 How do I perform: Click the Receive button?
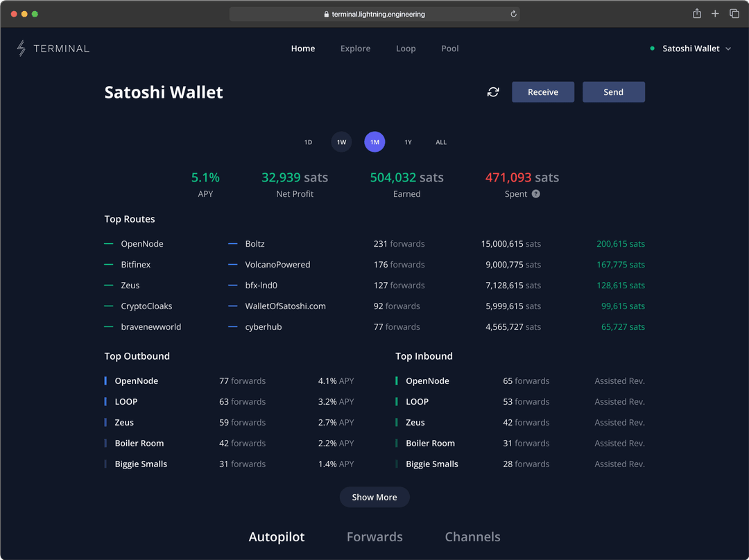pyautogui.click(x=542, y=91)
